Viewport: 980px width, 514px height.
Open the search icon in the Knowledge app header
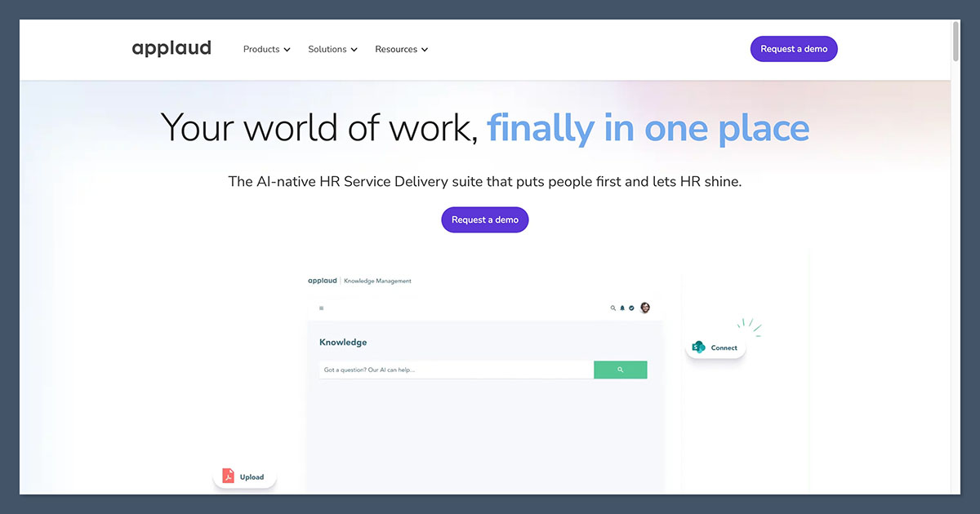(612, 308)
